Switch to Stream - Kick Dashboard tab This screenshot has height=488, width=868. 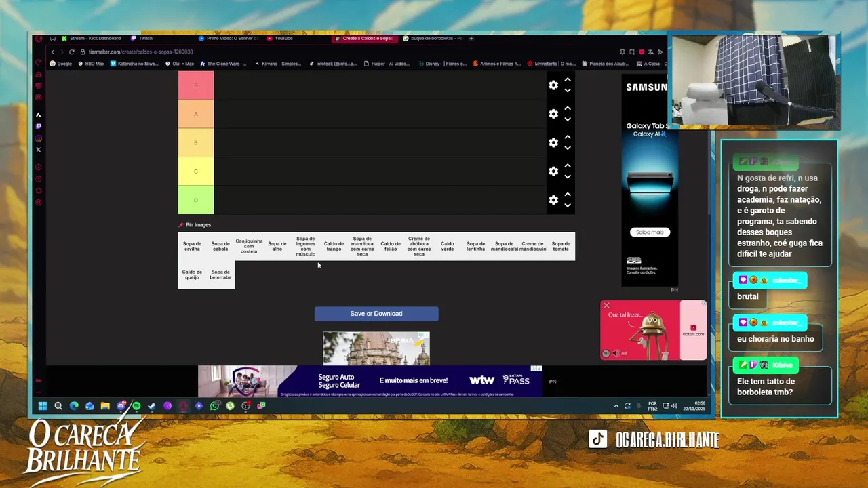click(x=91, y=38)
